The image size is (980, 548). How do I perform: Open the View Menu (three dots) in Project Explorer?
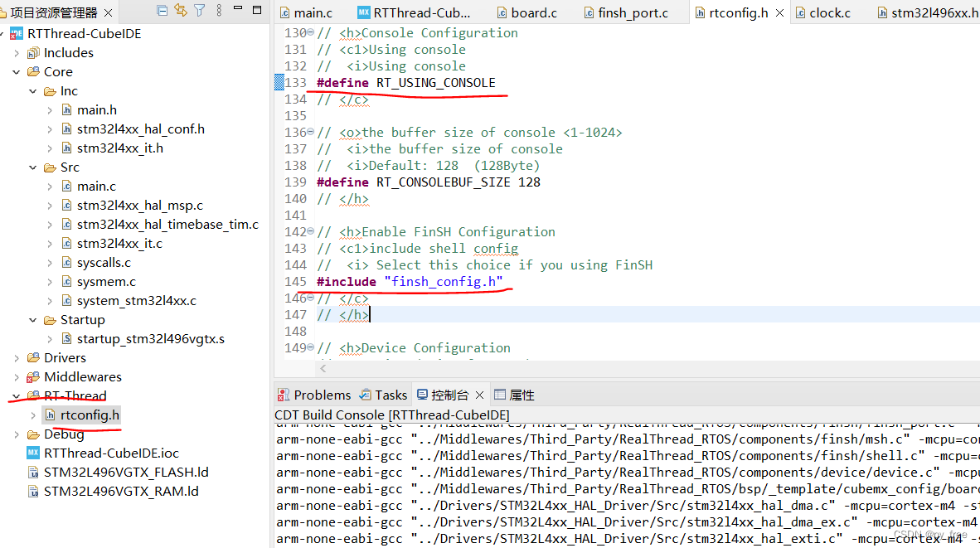219,9
